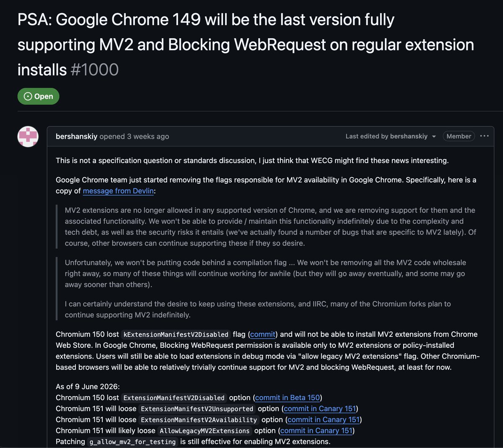Viewport: 503px width, 448px height.
Task: Click the kExtensionManifestV2Disabled code text
Action: click(x=176, y=335)
